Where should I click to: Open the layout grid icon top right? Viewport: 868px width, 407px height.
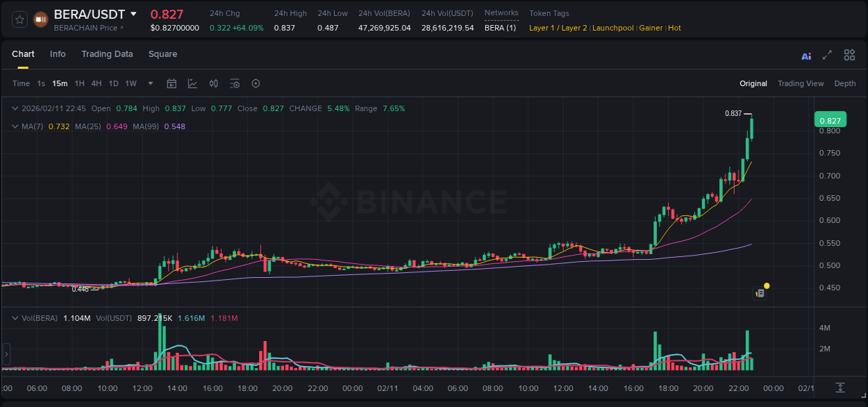pos(849,55)
